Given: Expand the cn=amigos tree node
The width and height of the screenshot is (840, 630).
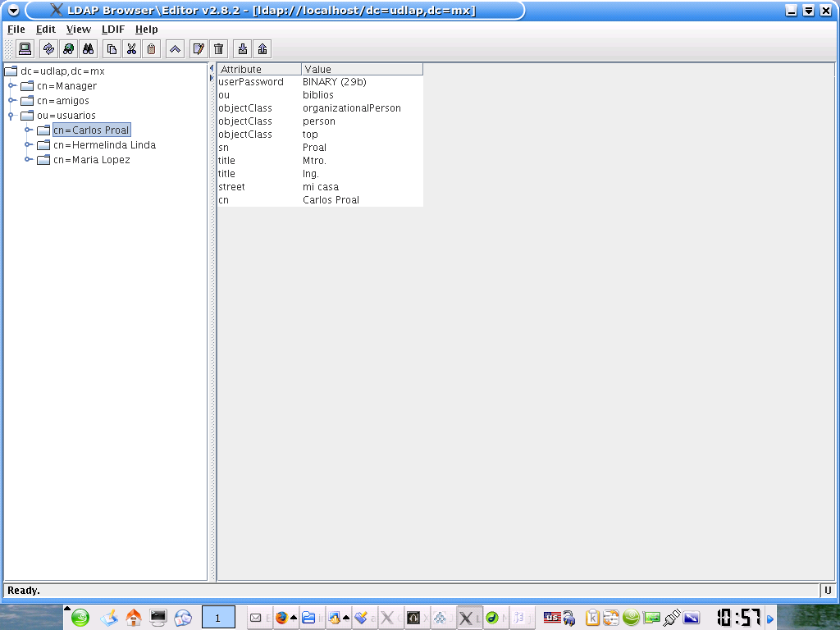Looking at the screenshot, I should 11,101.
